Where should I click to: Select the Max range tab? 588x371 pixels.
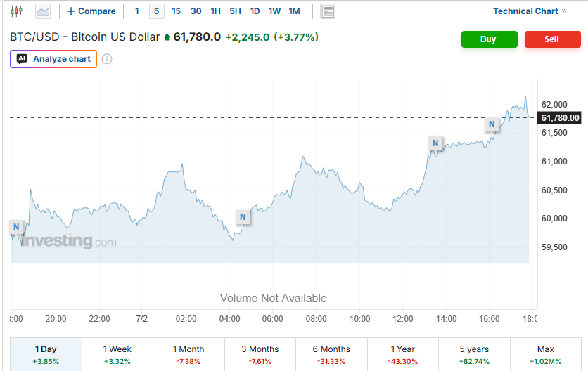[x=546, y=355]
